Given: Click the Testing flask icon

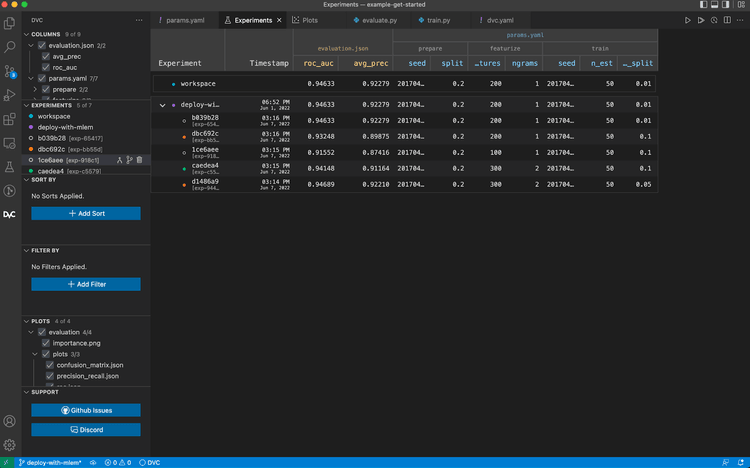Looking at the screenshot, I should tap(10, 167).
